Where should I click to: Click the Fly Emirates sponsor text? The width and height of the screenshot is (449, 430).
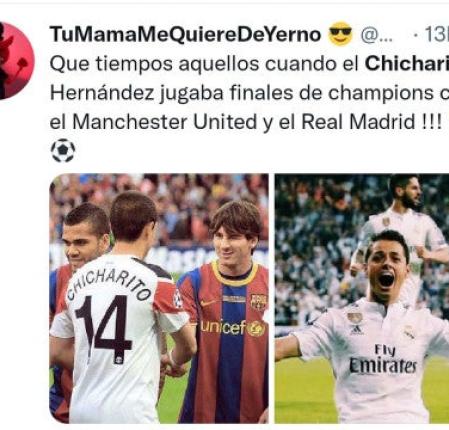[x=383, y=359]
